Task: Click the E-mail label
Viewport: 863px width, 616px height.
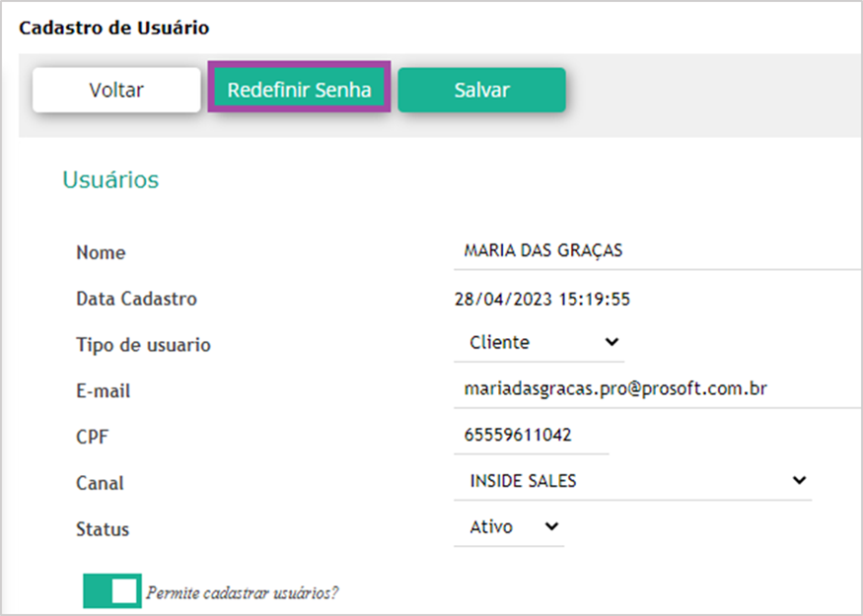Action: pyautogui.click(x=103, y=391)
